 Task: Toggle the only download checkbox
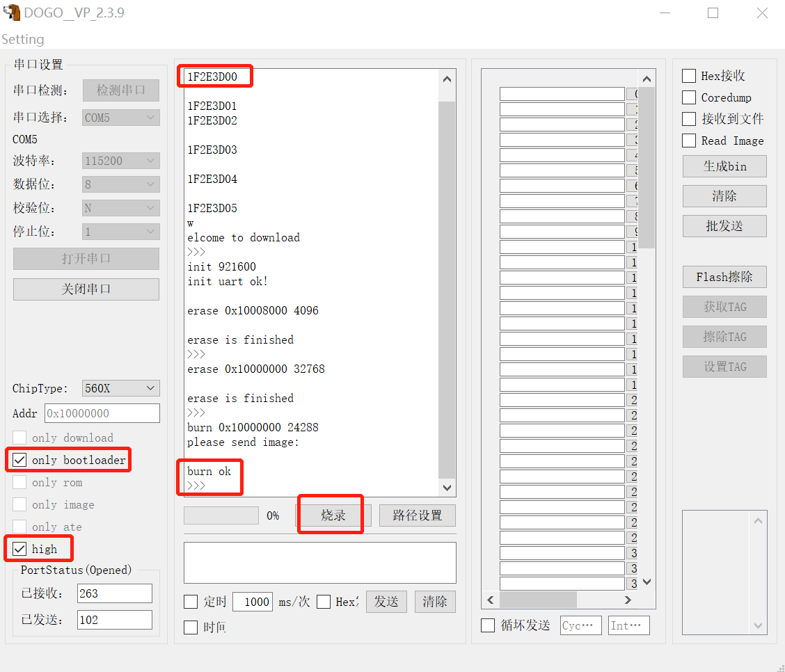(19, 438)
